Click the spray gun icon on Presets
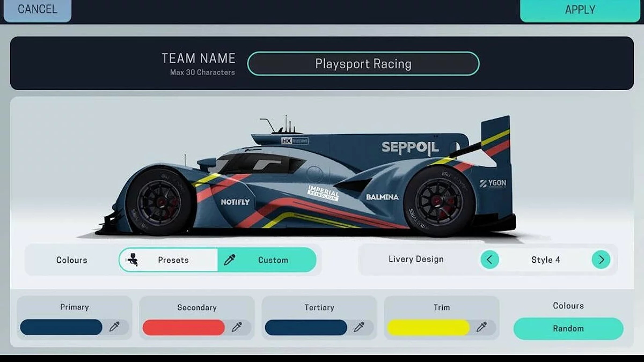Viewport: 644px width, 362px height. point(134,259)
